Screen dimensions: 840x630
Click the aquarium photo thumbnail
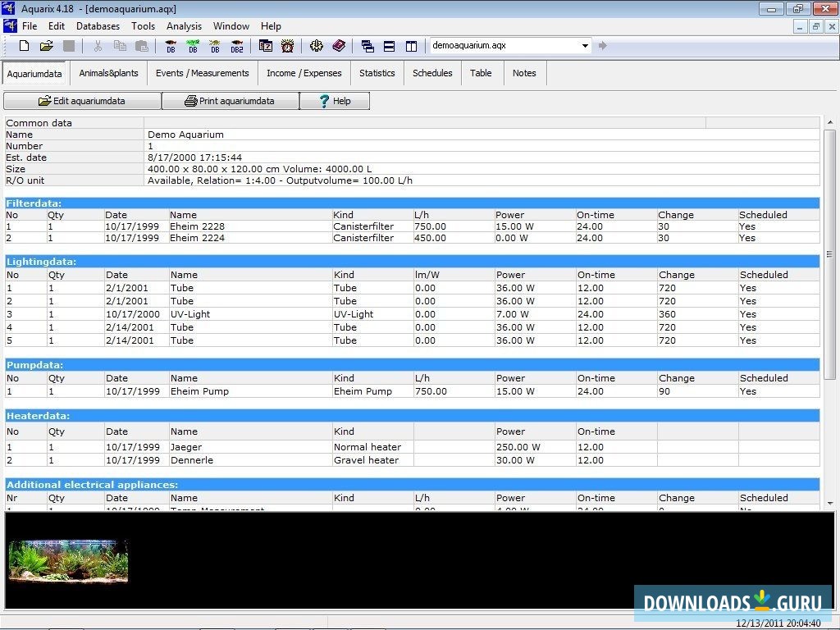click(68, 561)
